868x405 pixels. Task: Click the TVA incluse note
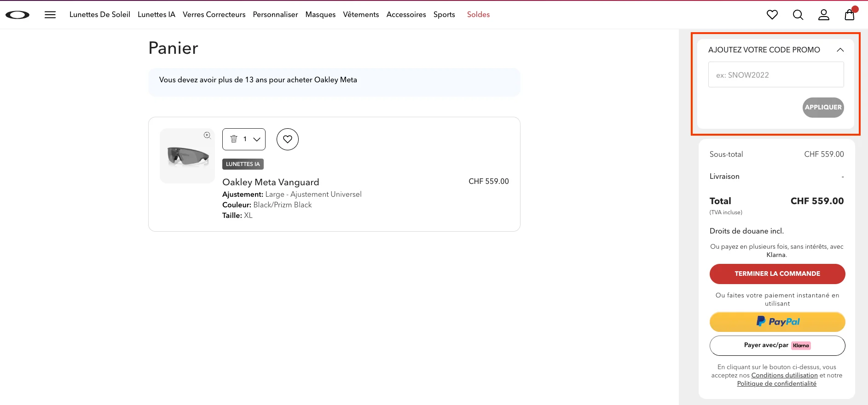pos(726,212)
